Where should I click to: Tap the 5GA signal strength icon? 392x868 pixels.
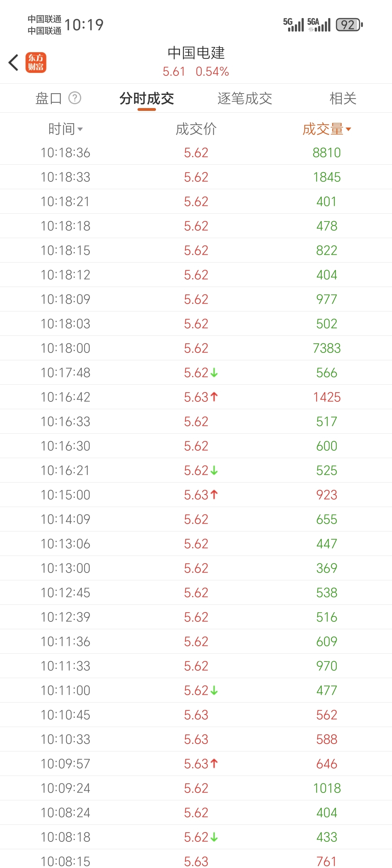pyautogui.click(x=319, y=25)
